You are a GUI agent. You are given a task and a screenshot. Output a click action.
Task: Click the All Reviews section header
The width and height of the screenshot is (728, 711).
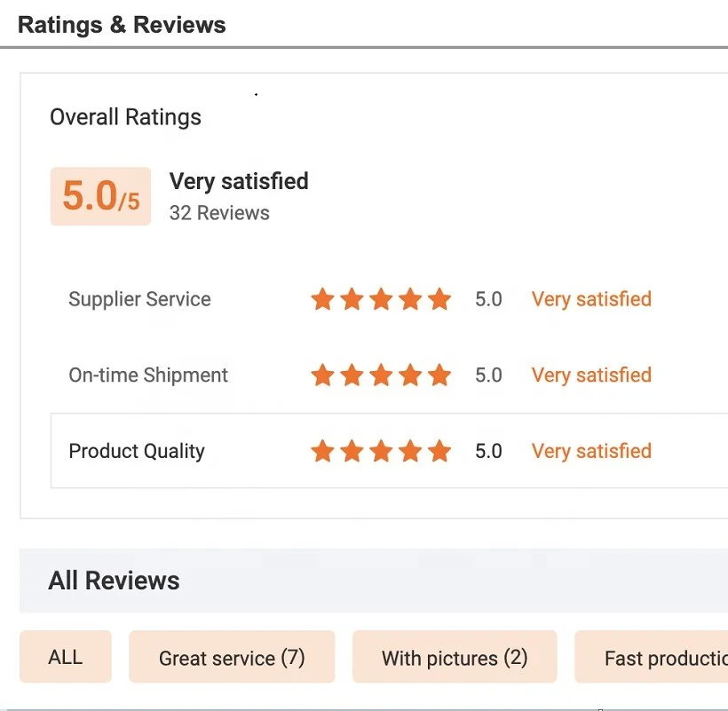pos(114,581)
